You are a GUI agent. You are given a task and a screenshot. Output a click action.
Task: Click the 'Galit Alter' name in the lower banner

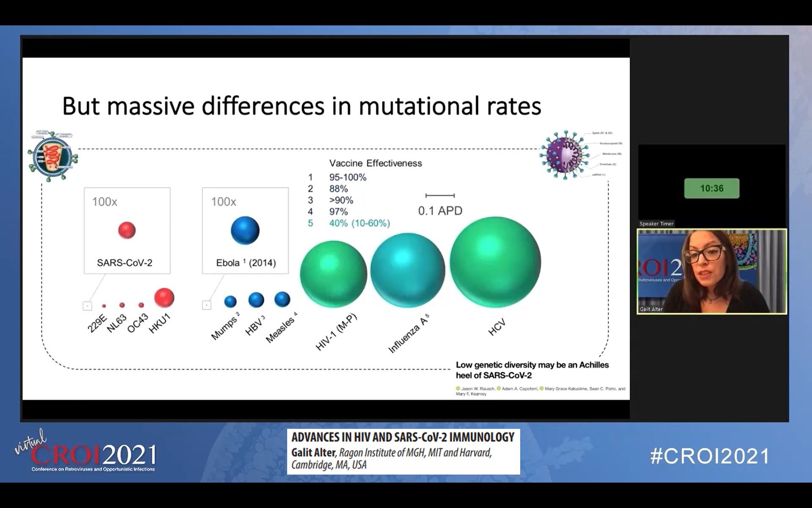(313, 453)
